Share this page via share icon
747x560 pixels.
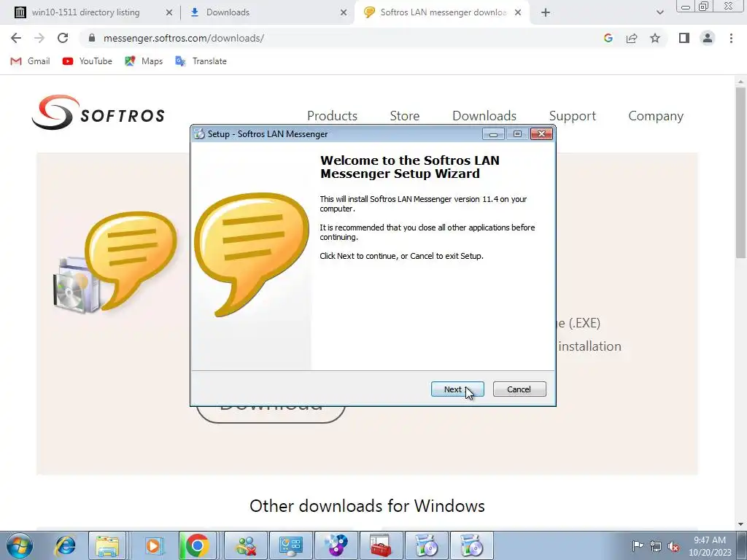632,38
